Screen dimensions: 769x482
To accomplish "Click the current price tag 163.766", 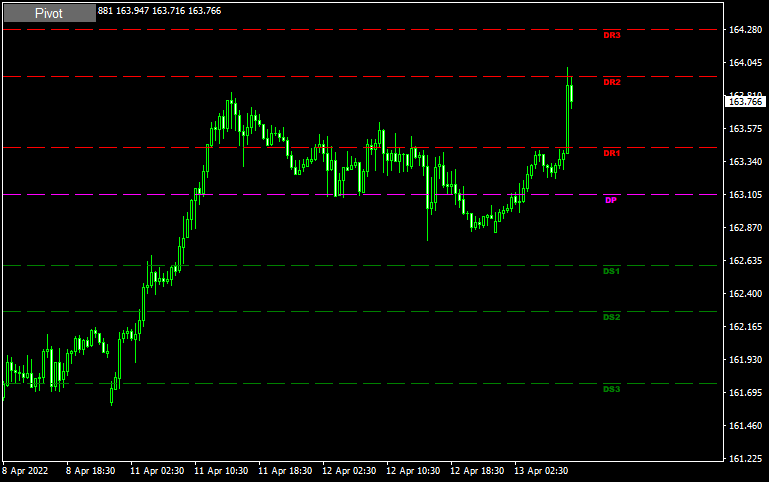I will [x=745, y=101].
